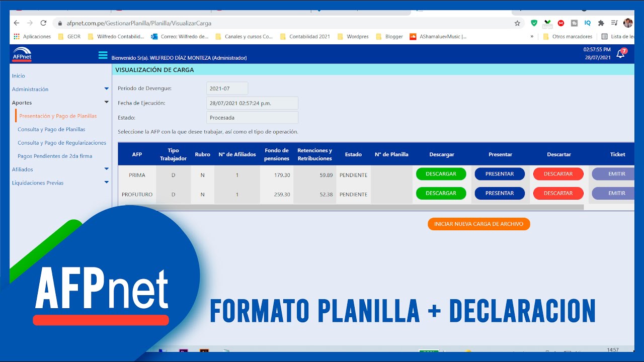Click the Estado field showing Procesada

pyautogui.click(x=252, y=118)
